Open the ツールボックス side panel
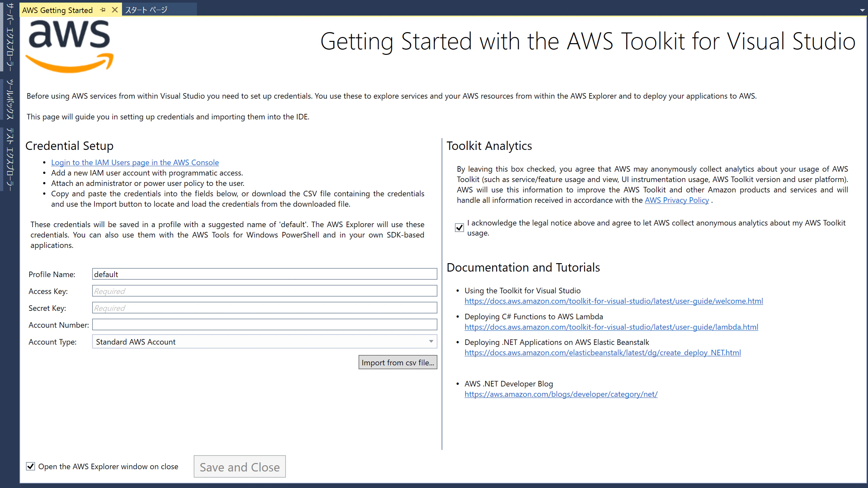 click(x=10, y=100)
